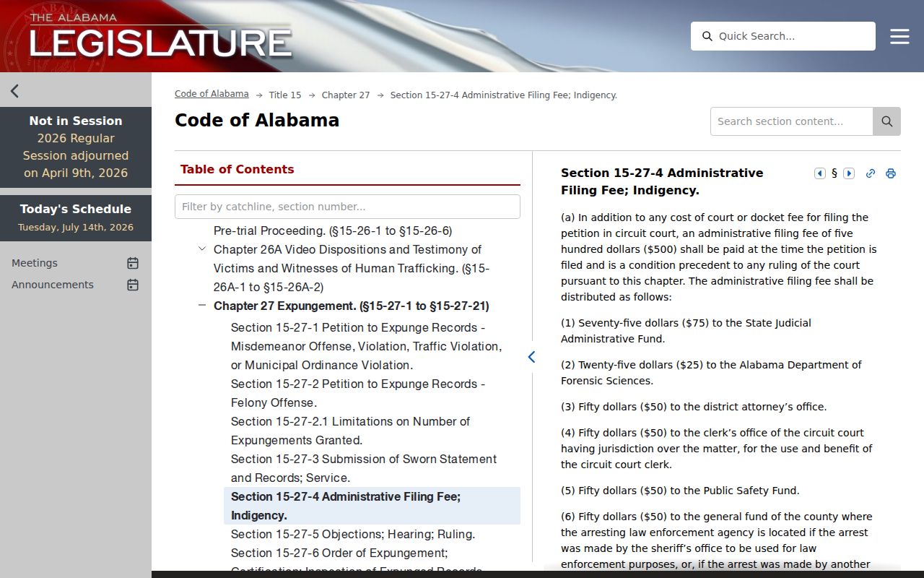Click paragraph (5) Fifty dollars to Public Safety Fund
Viewport: 924px width, 578px height.
point(680,491)
